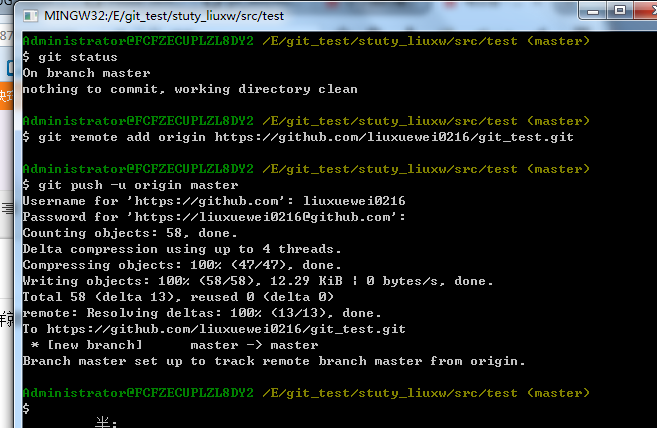Select the 'On branch master' output line

point(86,73)
